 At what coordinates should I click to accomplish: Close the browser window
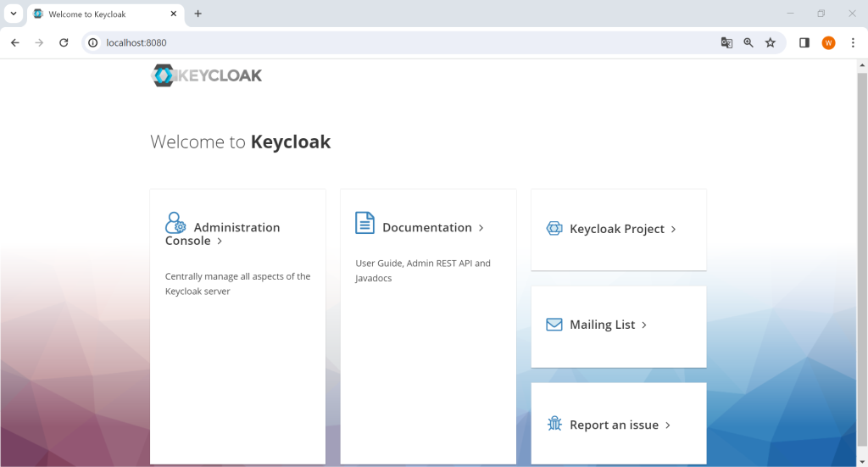tap(852, 14)
